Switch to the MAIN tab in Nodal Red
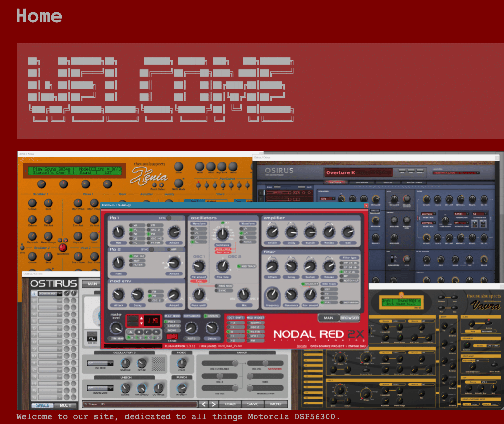The image size is (504, 424). 329,318
